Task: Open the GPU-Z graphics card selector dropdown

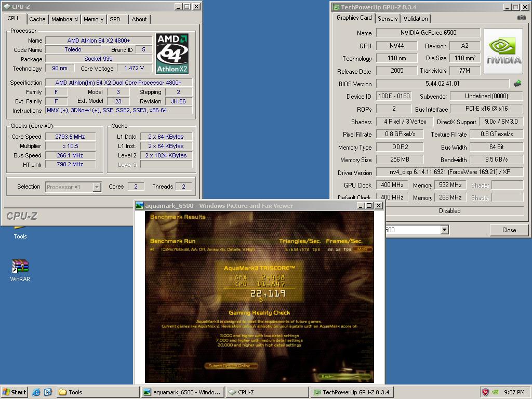Action: [x=444, y=230]
